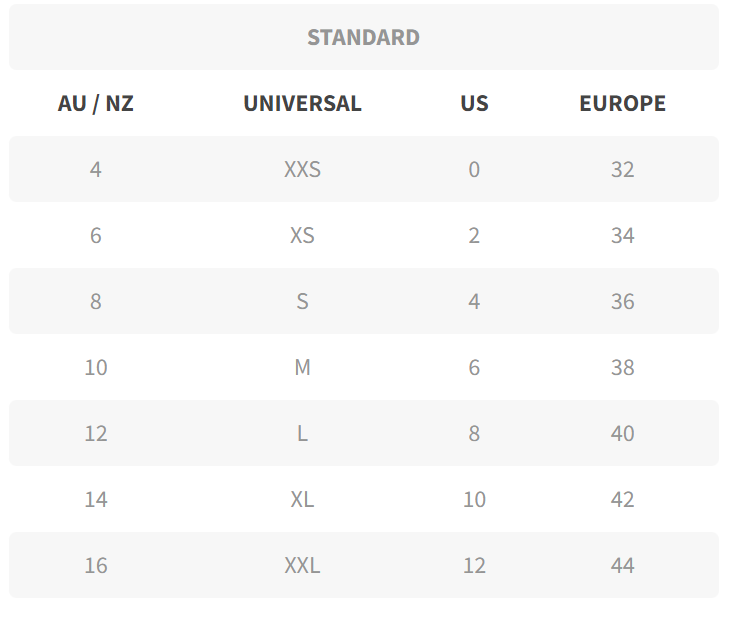
Task: Select AU / NZ size 14
Action: (x=96, y=499)
